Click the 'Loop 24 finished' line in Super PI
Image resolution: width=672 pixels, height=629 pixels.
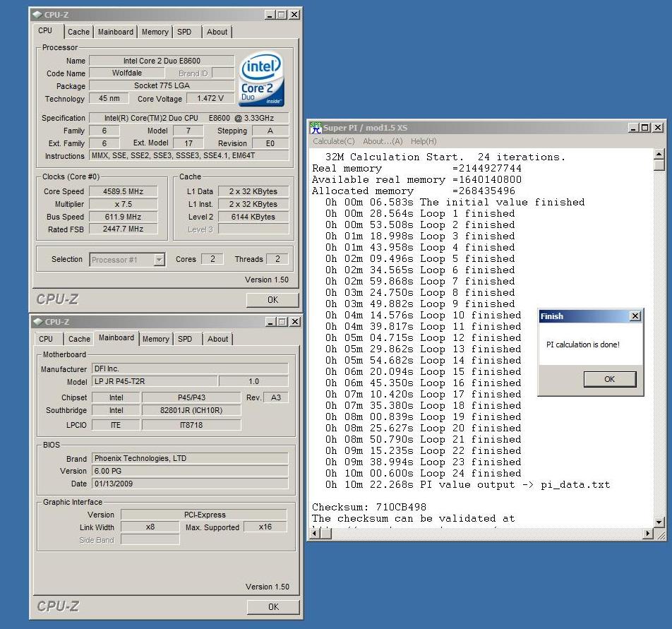pyautogui.click(x=423, y=474)
